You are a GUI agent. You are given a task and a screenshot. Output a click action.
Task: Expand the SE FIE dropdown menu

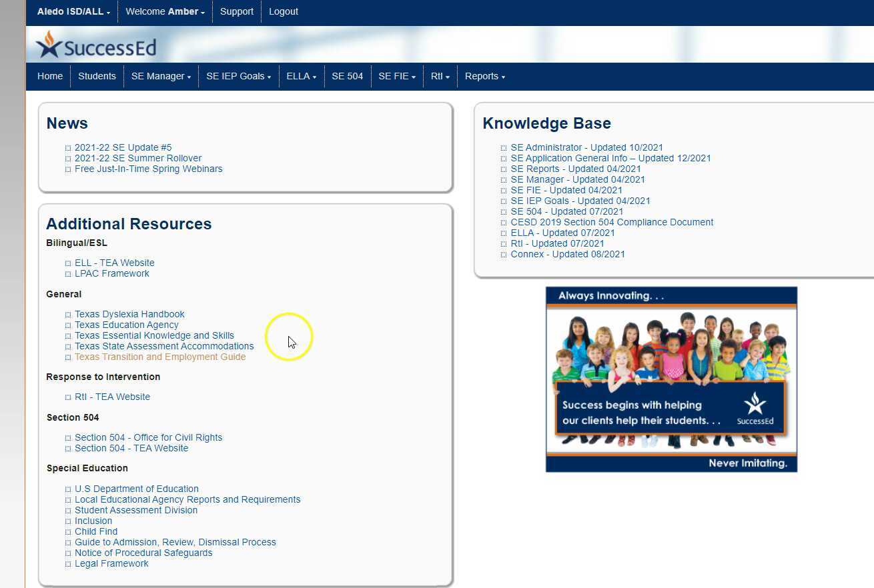396,76
